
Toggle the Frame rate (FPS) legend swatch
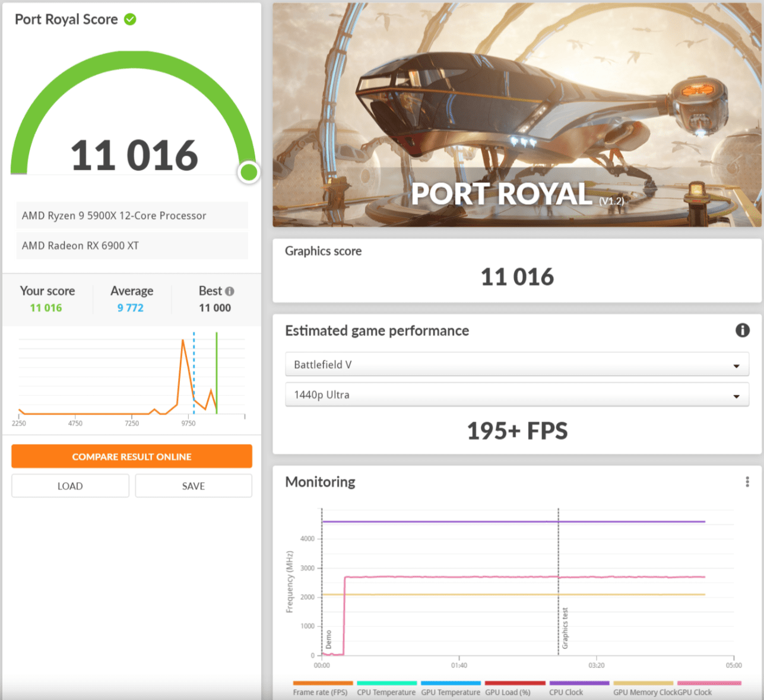(323, 683)
